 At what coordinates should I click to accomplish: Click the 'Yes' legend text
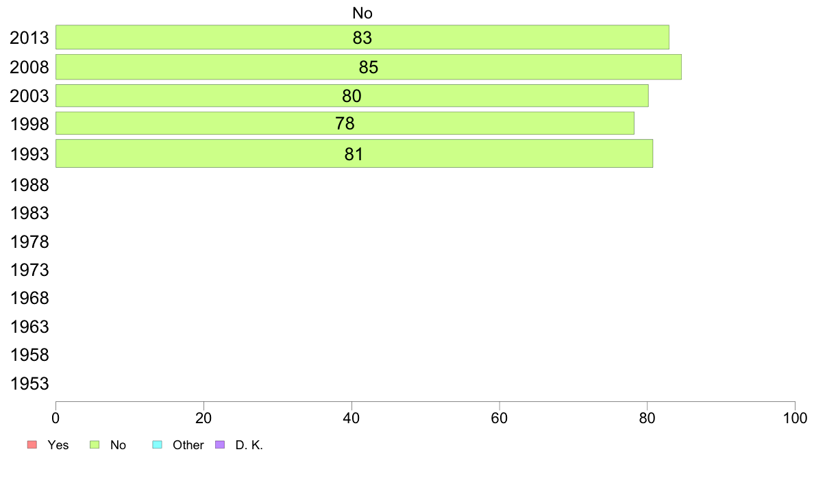coord(58,445)
